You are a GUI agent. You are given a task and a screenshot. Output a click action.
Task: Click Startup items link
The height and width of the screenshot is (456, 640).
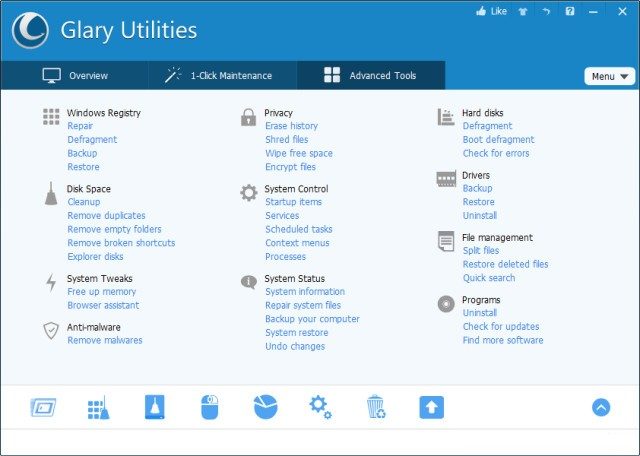tap(293, 202)
